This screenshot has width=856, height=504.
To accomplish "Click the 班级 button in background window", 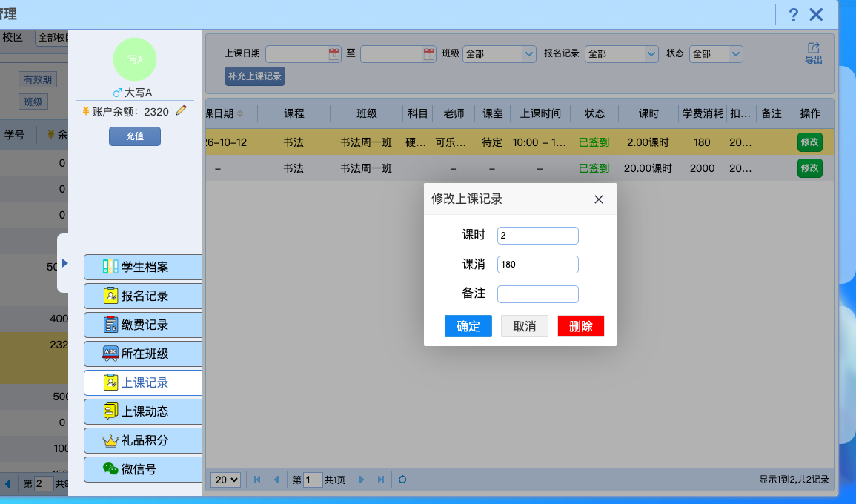I will (x=33, y=102).
